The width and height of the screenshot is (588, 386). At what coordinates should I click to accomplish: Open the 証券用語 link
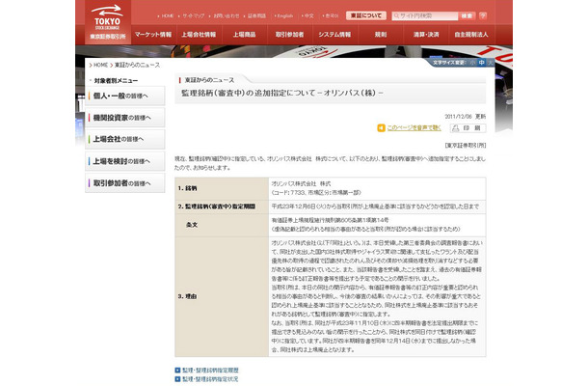coord(256,15)
